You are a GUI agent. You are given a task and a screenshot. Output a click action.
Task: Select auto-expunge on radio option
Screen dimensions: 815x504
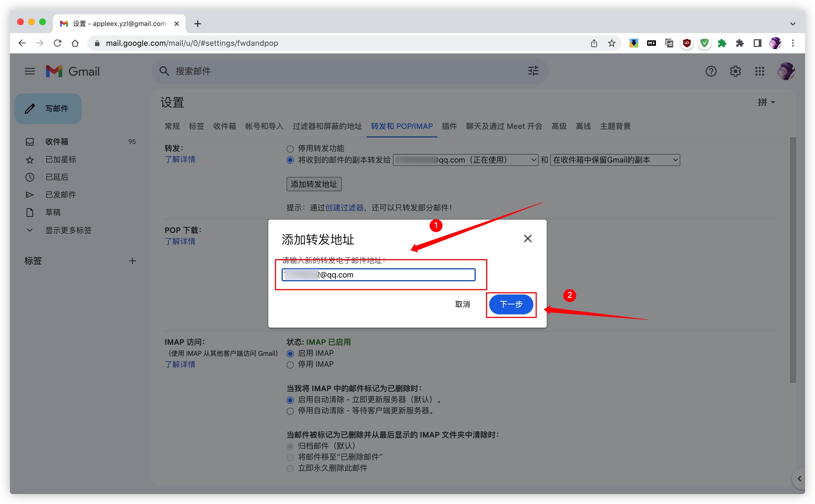point(290,400)
